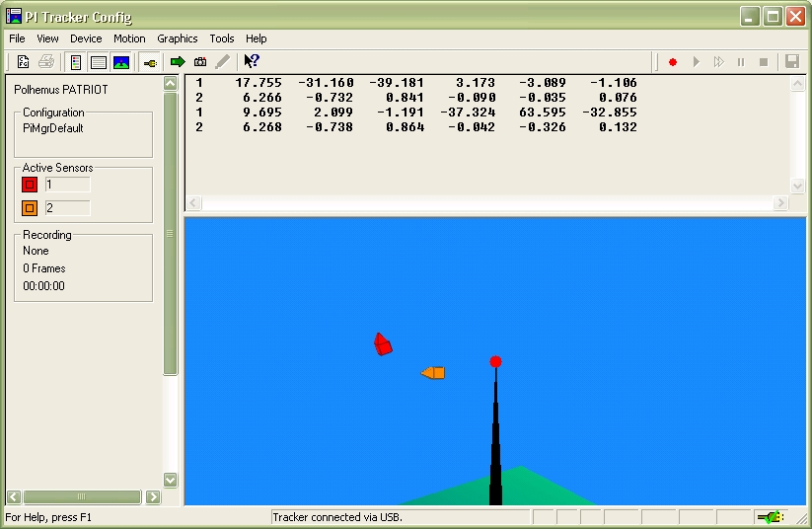Click the 'PiMgrDefault' configuration name

pos(53,128)
